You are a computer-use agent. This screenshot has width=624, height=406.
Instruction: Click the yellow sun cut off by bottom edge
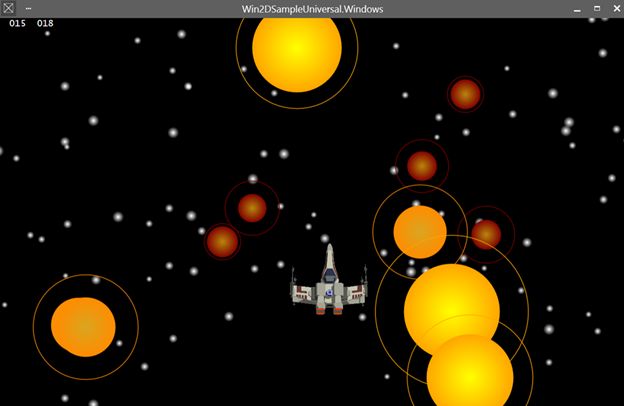470,371
